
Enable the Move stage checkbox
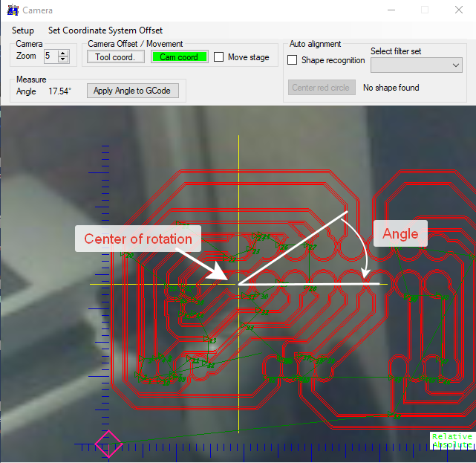click(x=219, y=57)
